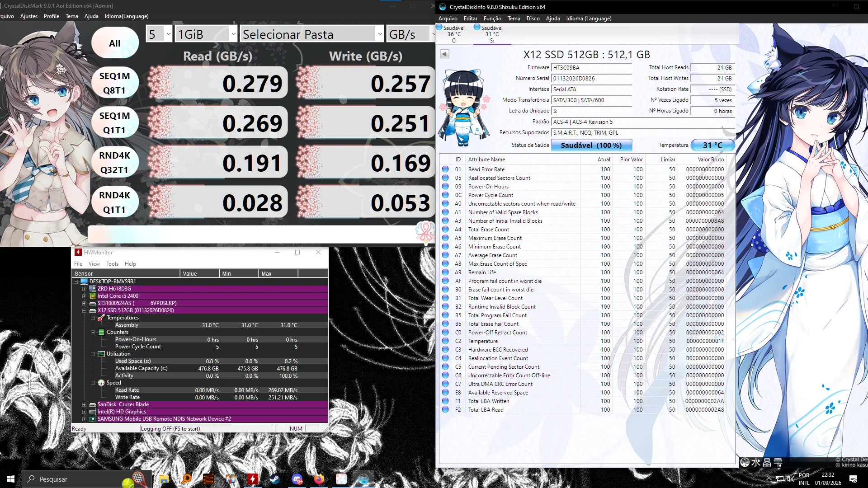
Task: Open the Função menu in CrystalDiskInfo
Action: click(492, 19)
